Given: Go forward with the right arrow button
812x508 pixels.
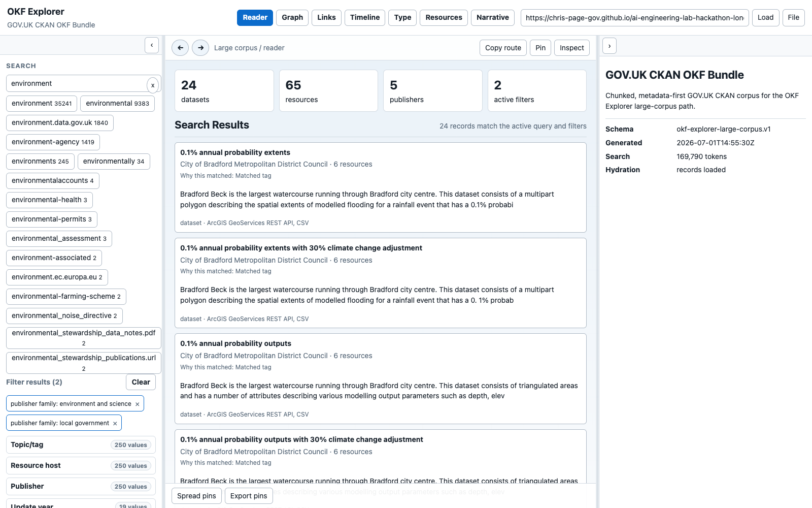Looking at the screenshot, I should pos(200,48).
